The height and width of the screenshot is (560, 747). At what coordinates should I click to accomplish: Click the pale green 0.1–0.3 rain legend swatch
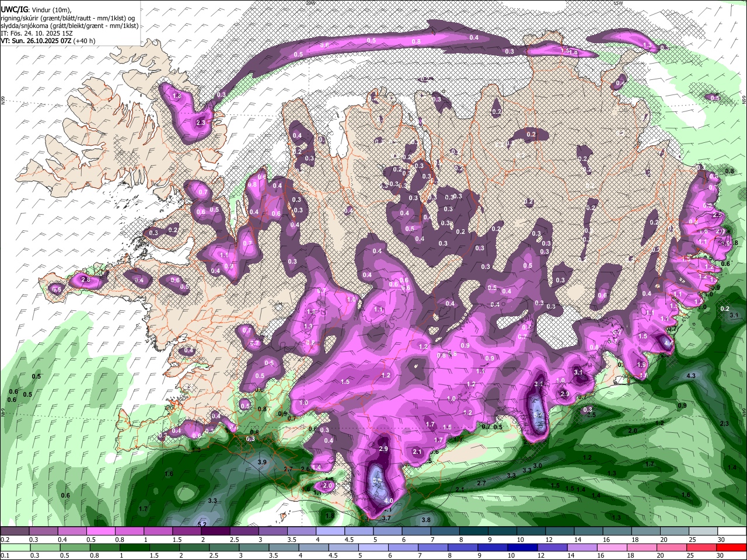coord(15,548)
